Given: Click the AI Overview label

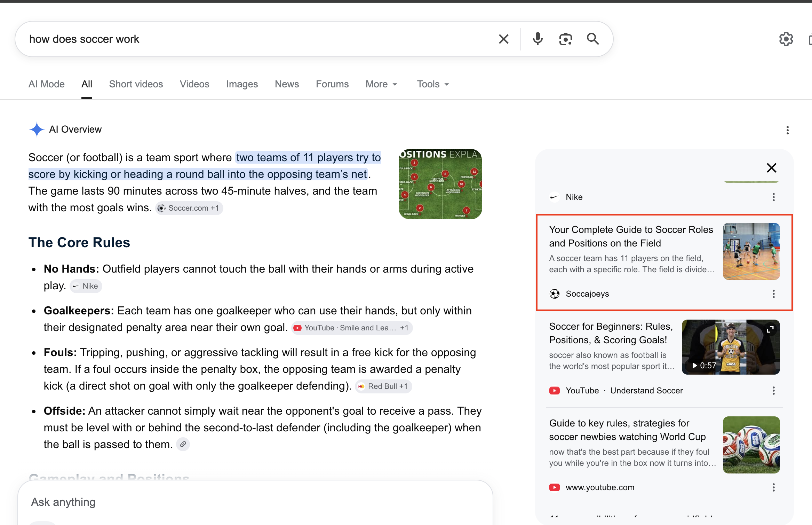Looking at the screenshot, I should 75,130.
